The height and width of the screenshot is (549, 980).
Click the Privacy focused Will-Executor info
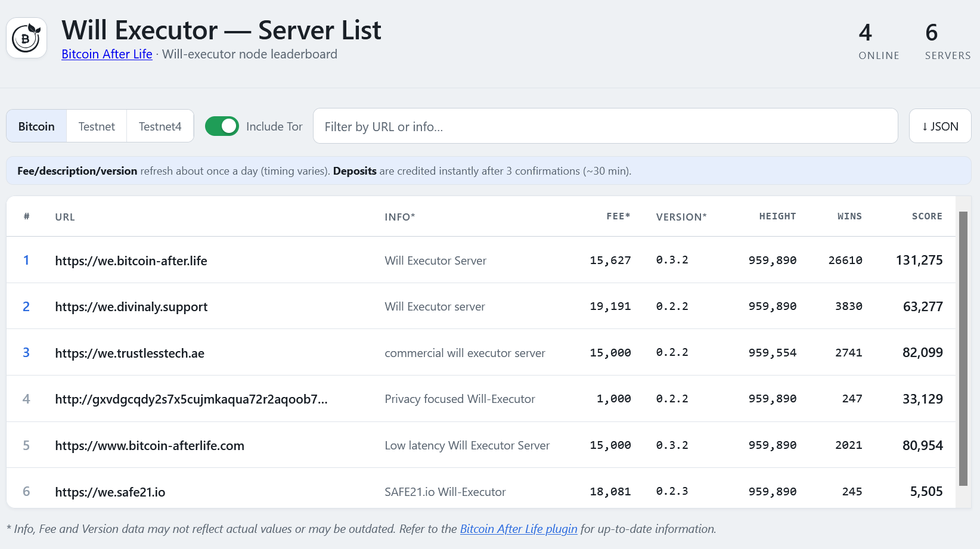point(460,399)
